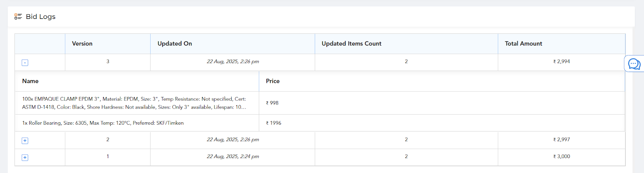Click the ₹ 1996 price cell
Image resolution: width=644 pixels, height=173 pixels.
[274, 123]
